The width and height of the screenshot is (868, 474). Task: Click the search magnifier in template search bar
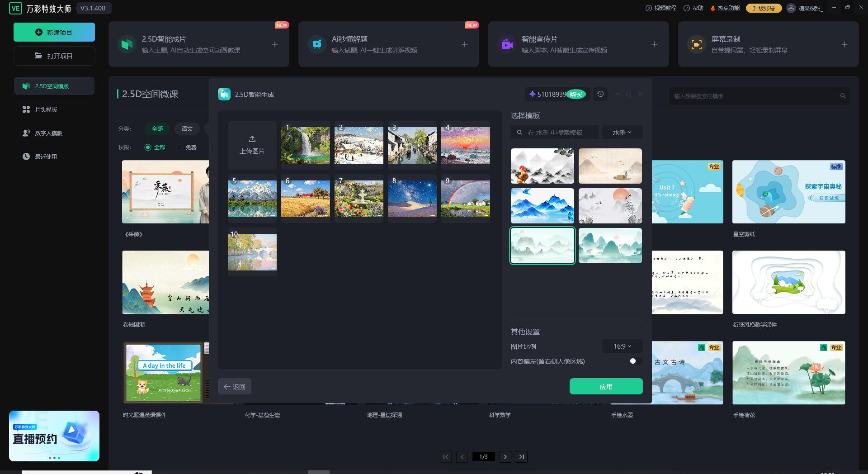point(520,133)
